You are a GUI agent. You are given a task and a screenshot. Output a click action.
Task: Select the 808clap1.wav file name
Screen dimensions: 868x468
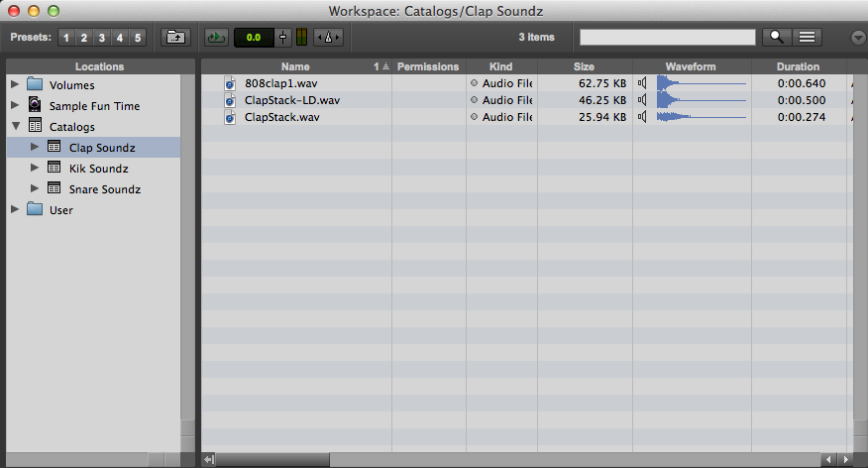tap(281, 83)
